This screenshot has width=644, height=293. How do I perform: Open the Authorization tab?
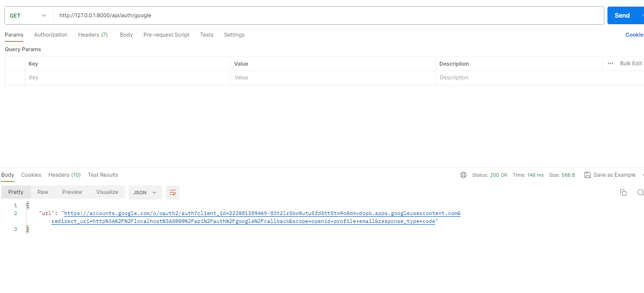[x=51, y=35]
